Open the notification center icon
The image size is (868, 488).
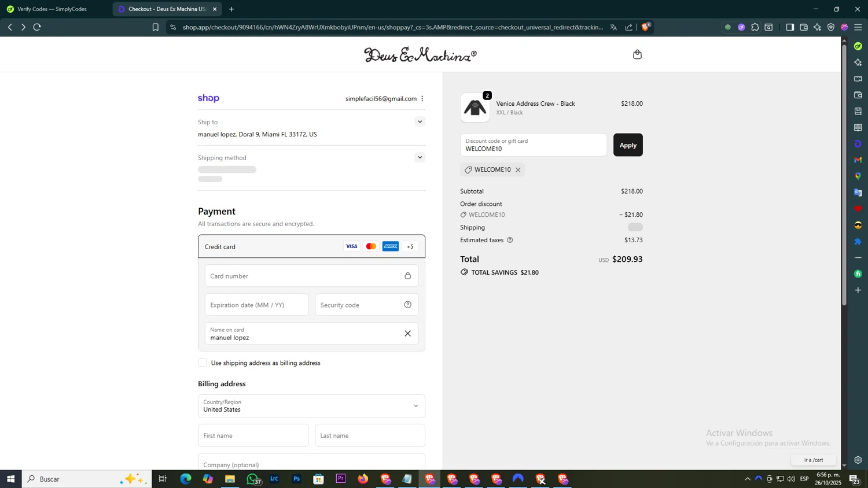pos(854,479)
